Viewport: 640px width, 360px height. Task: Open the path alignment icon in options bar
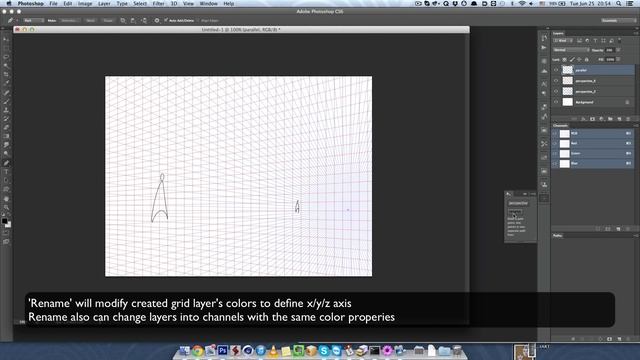(x=133, y=20)
